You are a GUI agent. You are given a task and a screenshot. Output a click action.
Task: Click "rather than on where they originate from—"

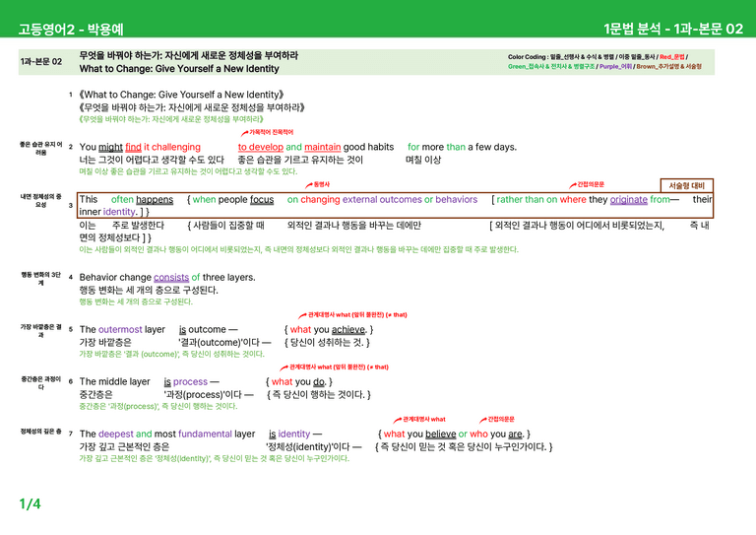tap(588, 200)
